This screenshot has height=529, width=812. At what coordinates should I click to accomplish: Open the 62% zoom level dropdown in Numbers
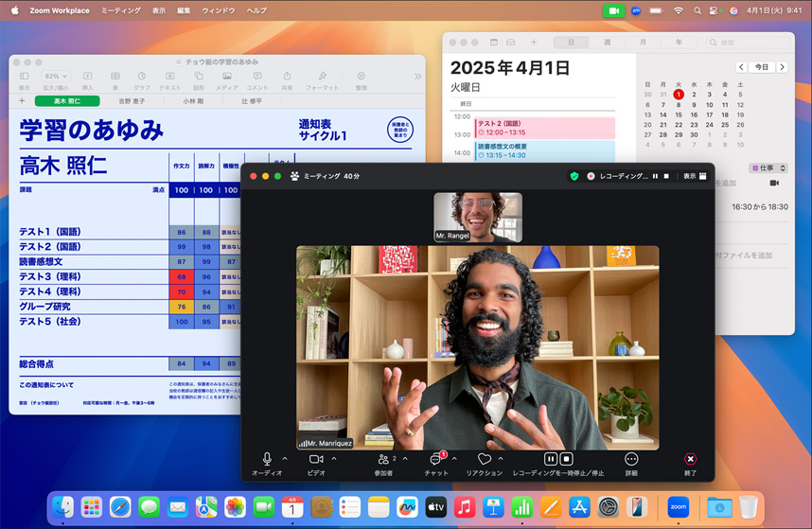(54, 76)
